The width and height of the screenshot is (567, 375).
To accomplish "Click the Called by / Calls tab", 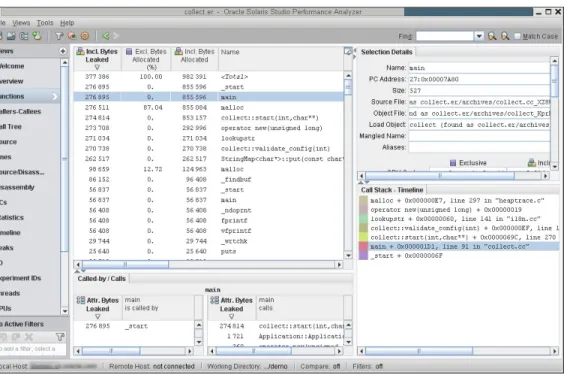I will pyautogui.click(x=102, y=278).
